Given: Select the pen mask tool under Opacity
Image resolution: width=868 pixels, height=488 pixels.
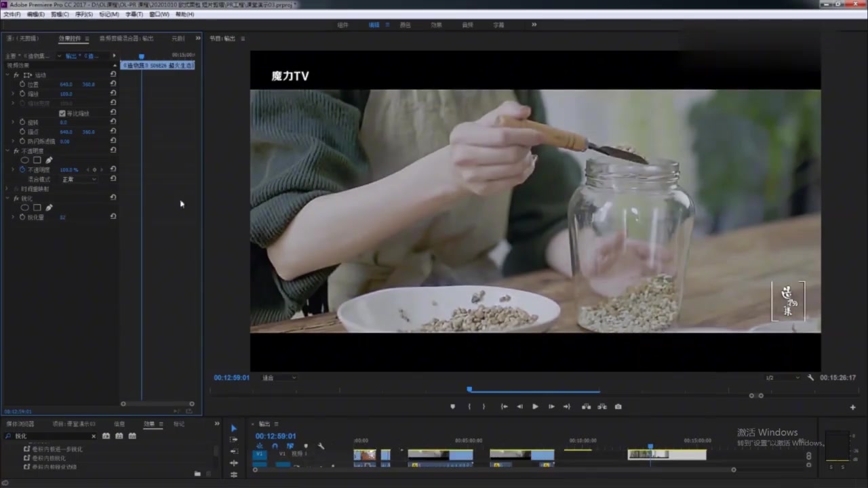Looking at the screenshot, I should coord(49,160).
